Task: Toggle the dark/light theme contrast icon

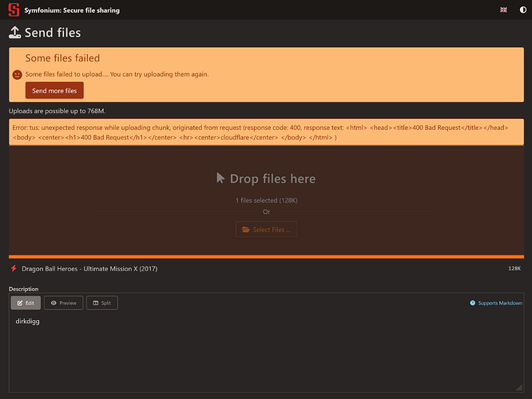Action: (x=523, y=10)
